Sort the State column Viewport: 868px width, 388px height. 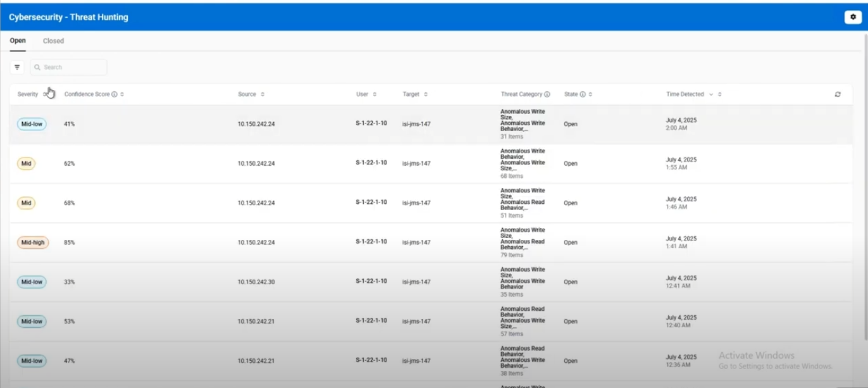coord(590,94)
